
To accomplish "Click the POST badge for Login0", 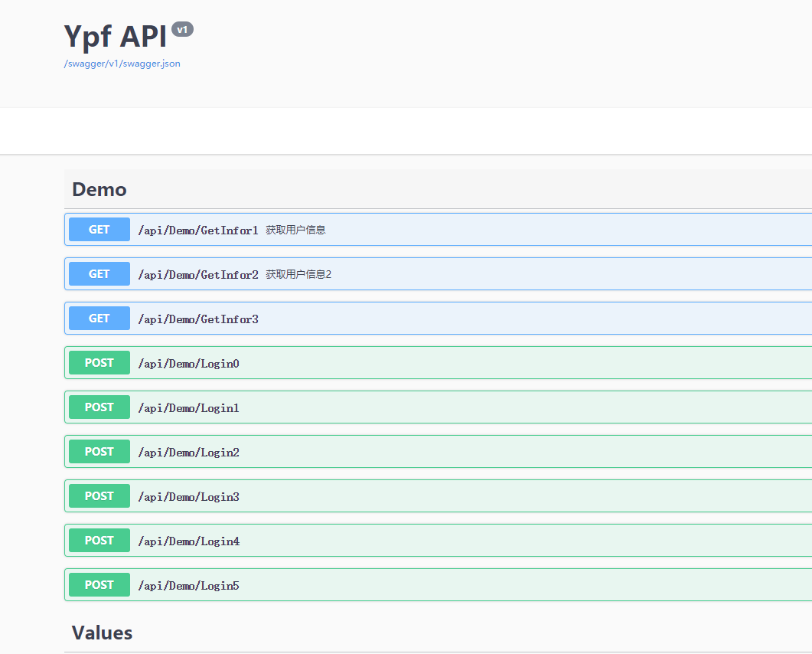I will click(99, 363).
